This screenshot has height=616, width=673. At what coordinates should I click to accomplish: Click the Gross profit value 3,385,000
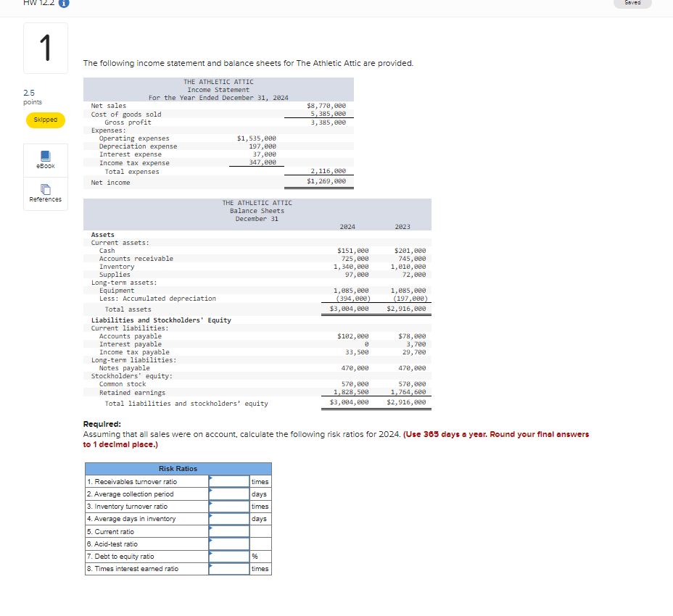(328, 122)
